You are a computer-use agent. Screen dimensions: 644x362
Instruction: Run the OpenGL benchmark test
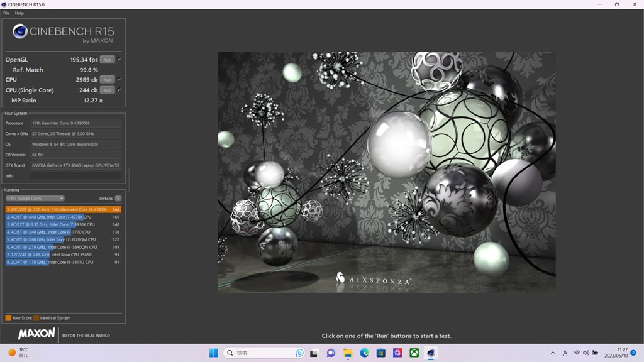107,60
